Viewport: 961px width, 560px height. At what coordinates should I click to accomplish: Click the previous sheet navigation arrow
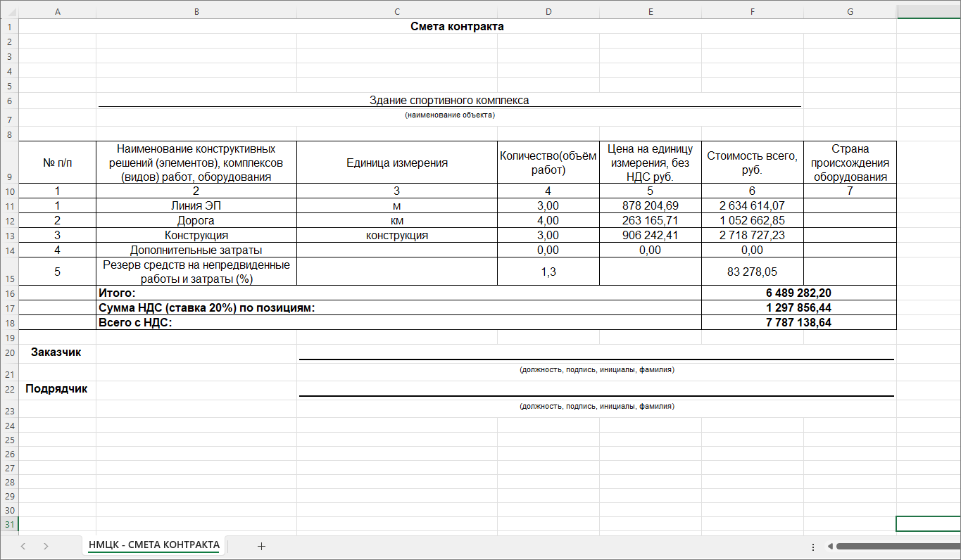pyautogui.click(x=23, y=546)
